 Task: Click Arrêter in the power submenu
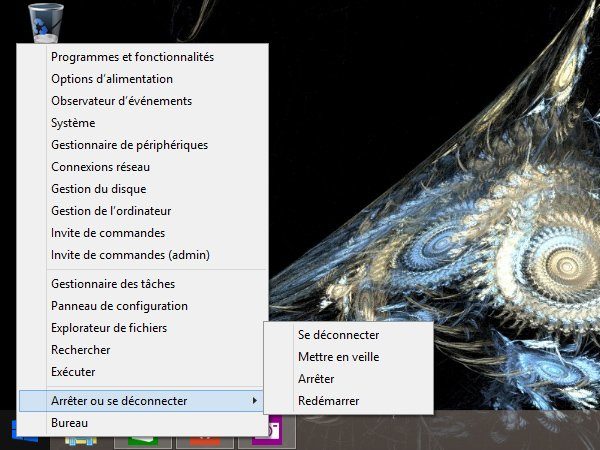point(349,379)
